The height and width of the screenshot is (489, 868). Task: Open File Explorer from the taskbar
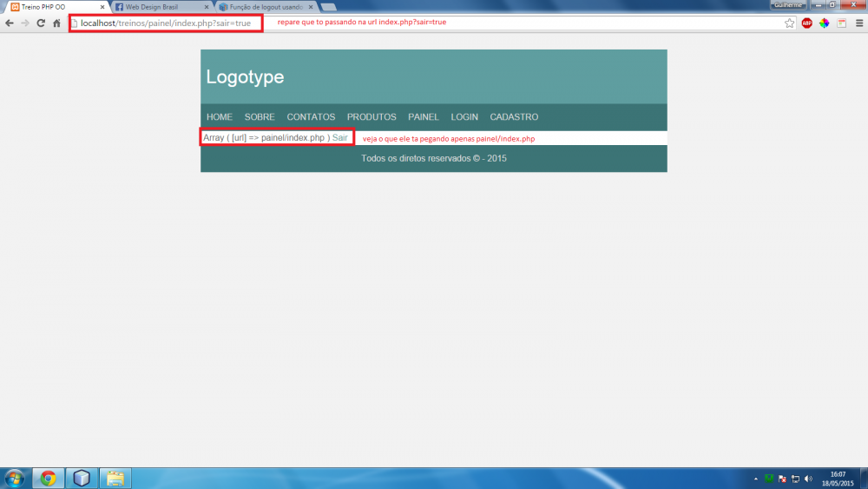coord(115,478)
